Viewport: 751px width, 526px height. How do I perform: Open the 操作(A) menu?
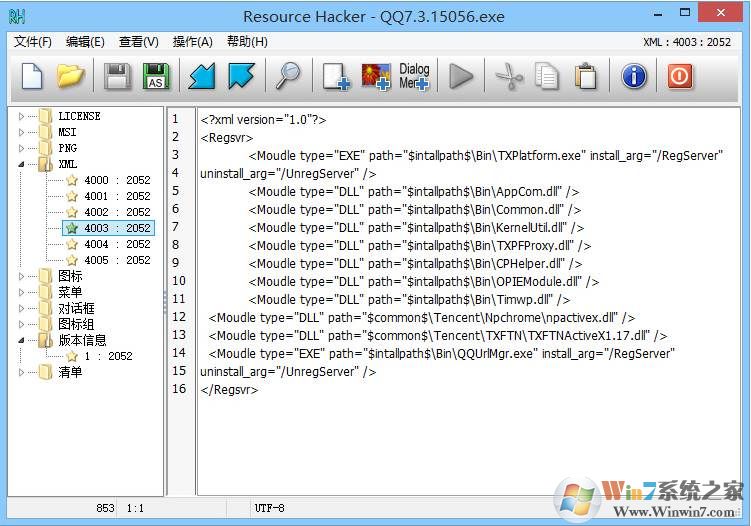(192, 42)
